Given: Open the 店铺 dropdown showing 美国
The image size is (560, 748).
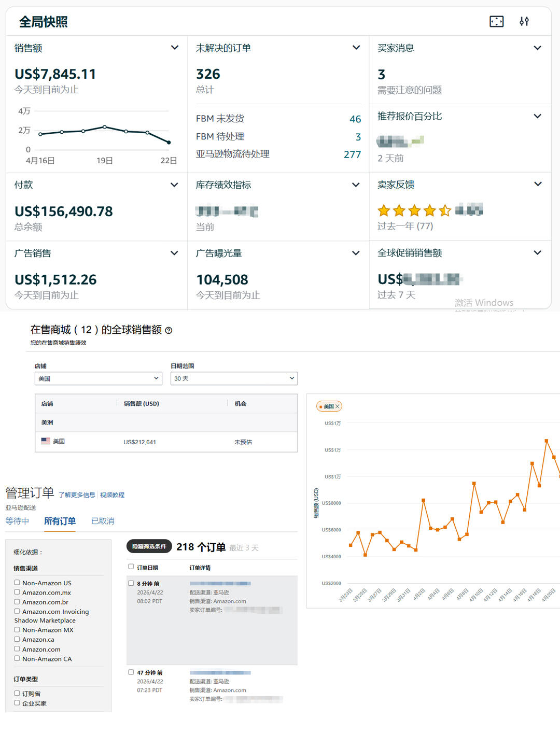Looking at the screenshot, I should (99, 378).
